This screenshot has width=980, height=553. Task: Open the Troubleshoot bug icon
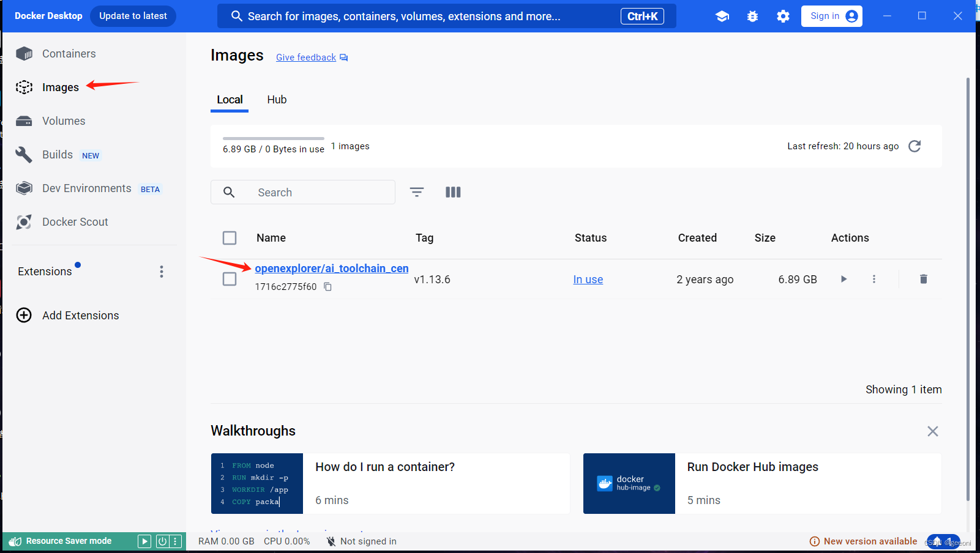point(753,17)
